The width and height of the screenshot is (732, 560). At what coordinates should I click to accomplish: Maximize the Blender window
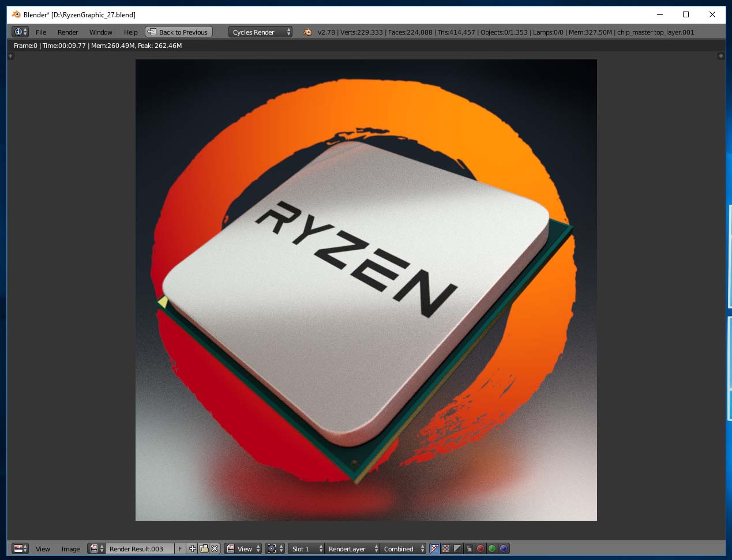686,14
